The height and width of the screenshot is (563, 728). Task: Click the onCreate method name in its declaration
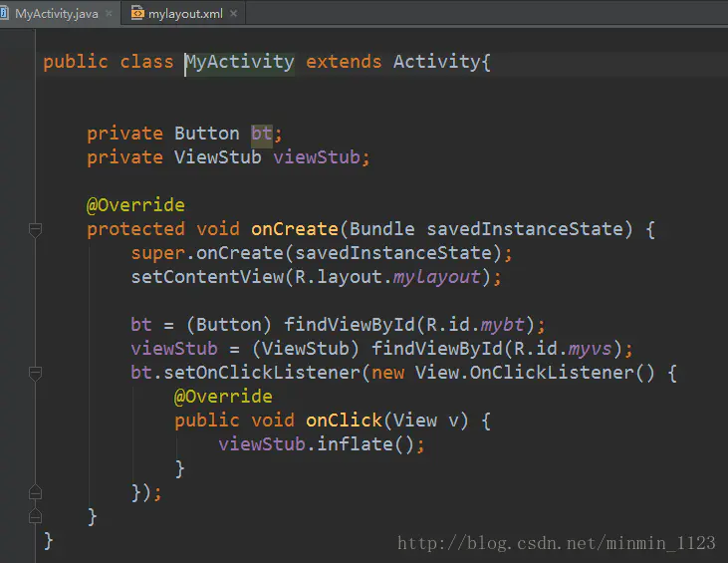[295, 229]
